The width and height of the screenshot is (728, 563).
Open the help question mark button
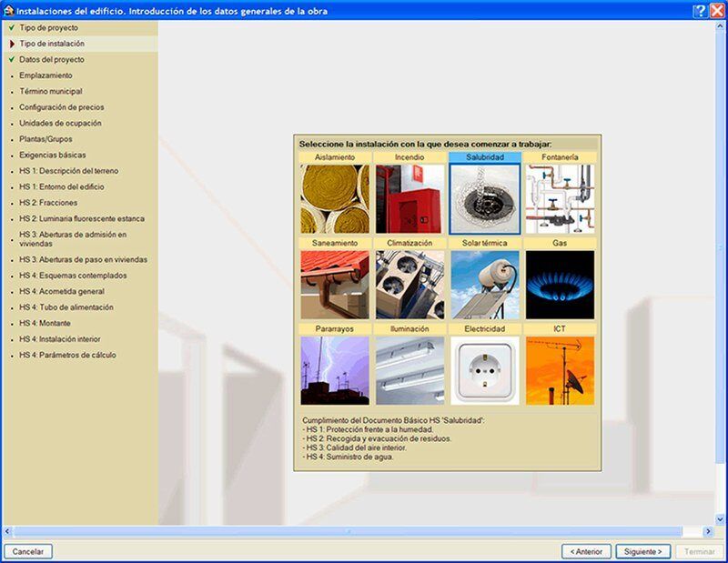pos(699,11)
